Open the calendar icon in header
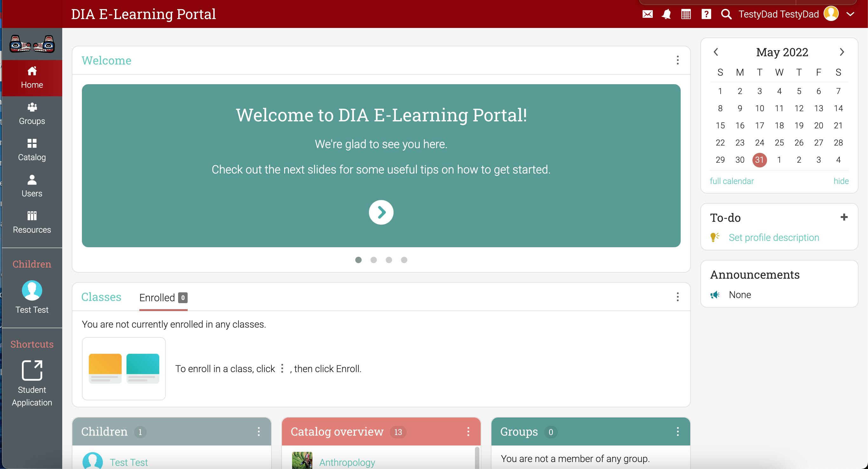Viewport: 868px width, 469px height. point(686,14)
